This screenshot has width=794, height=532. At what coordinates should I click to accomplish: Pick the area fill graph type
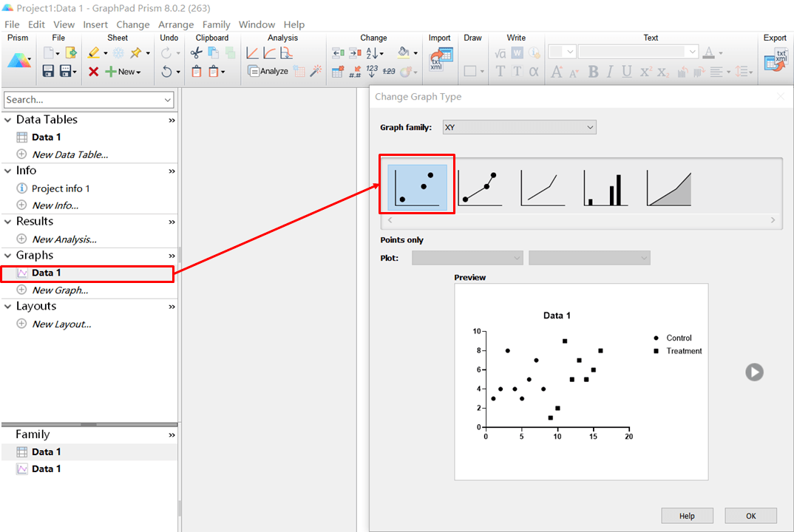click(x=668, y=188)
